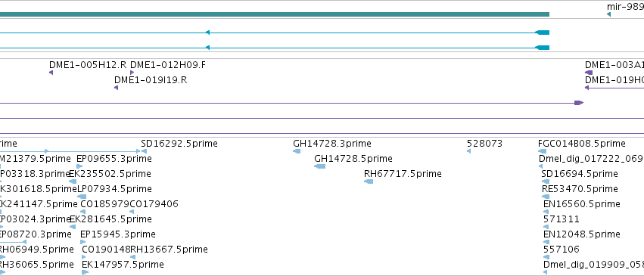Select the EK147957.5prime feature label

[123, 265]
